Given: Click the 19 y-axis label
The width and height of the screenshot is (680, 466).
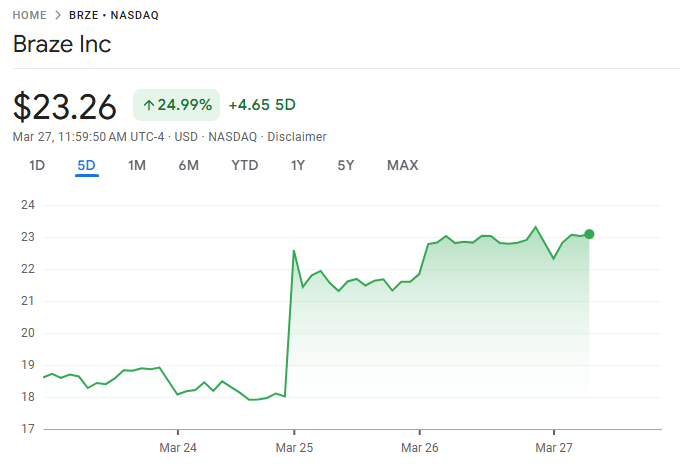Looking at the screenshot, I should pos(28,365).
